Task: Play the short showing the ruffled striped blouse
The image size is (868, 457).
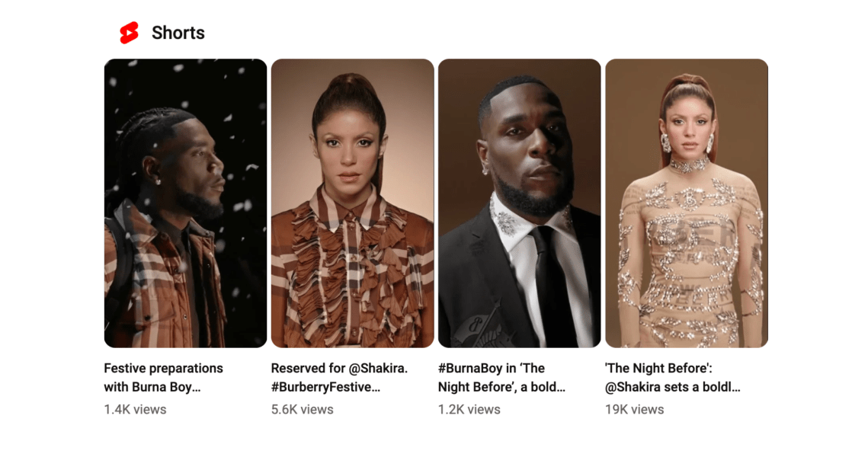Action: 353,203
